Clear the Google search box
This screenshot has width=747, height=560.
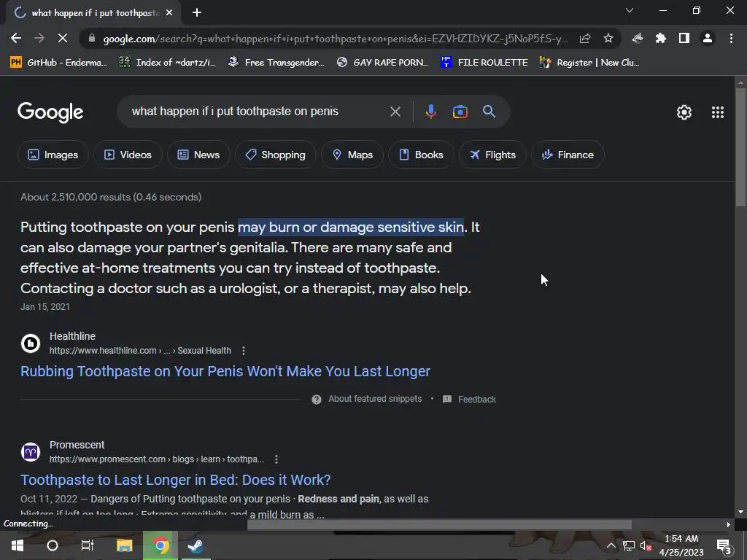pyautogui.click(x=395, y=112)
